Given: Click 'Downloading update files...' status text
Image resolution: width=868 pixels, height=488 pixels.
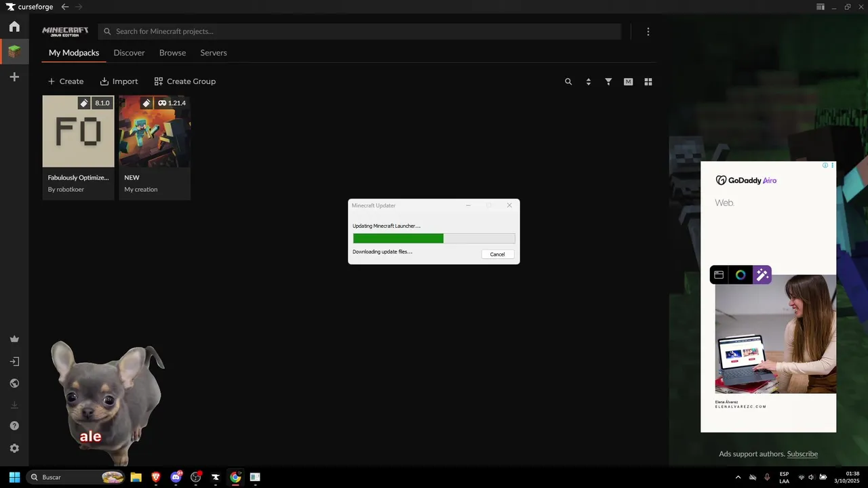Looking at the screenshot, I should pyautogui.click(x=382, y=252).
